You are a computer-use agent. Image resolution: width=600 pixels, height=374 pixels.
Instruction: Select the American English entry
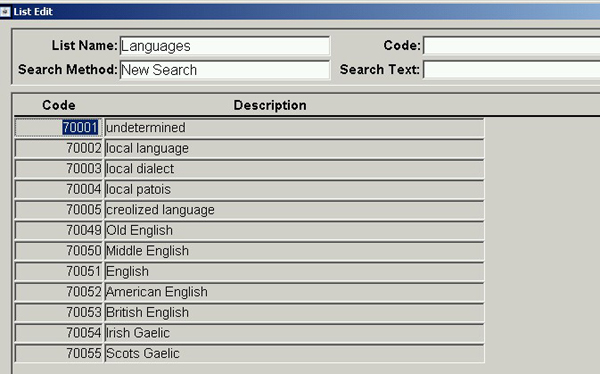294,292
